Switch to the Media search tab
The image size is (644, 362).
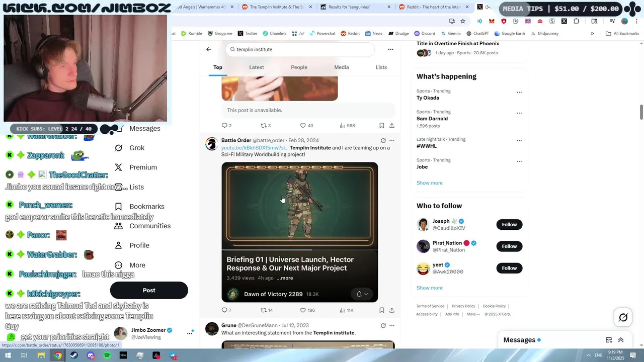341,67
